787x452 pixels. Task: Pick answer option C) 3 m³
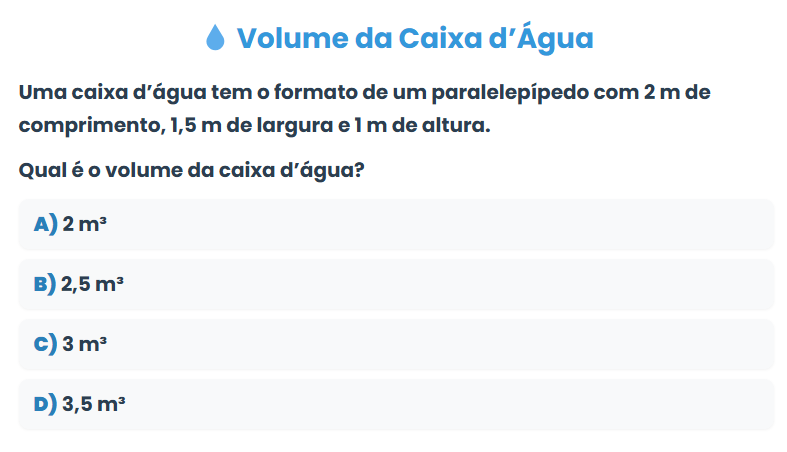click(396, 345)
